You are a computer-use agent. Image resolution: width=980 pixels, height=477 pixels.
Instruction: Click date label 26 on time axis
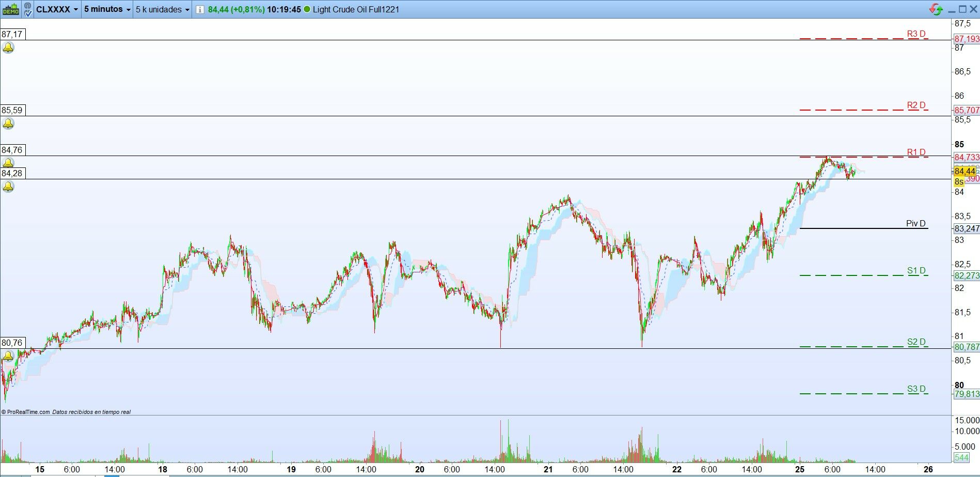tap(928, 469)
